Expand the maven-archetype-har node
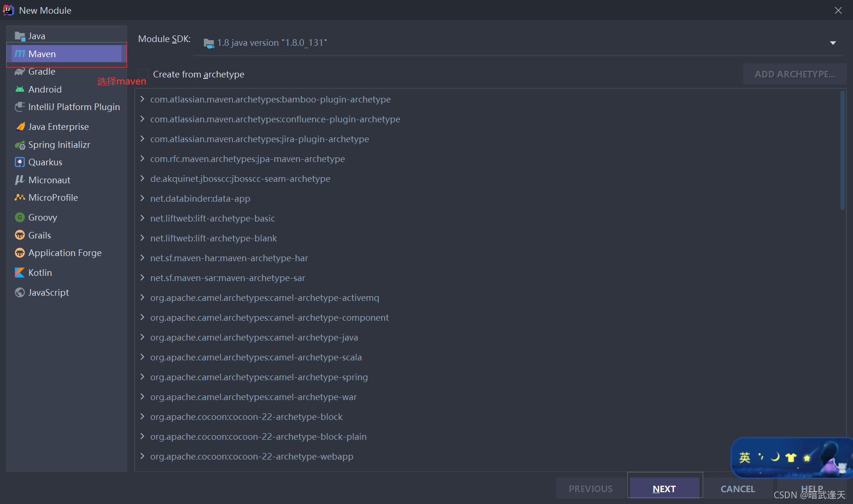The image size is (853, 504). [142, 258]
